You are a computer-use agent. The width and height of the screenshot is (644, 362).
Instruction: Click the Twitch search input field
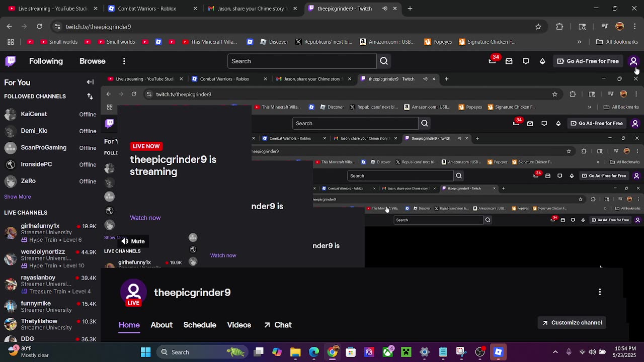click(x=302, y=61)
